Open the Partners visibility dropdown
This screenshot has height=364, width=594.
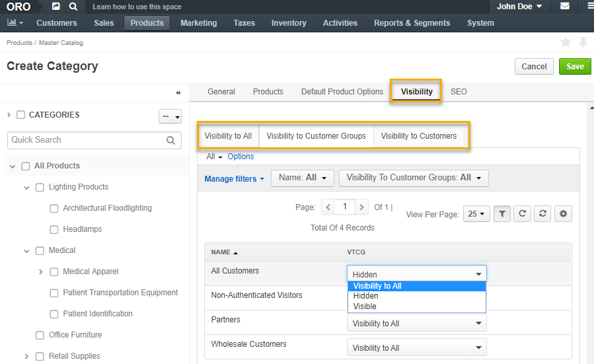point(416,324)
